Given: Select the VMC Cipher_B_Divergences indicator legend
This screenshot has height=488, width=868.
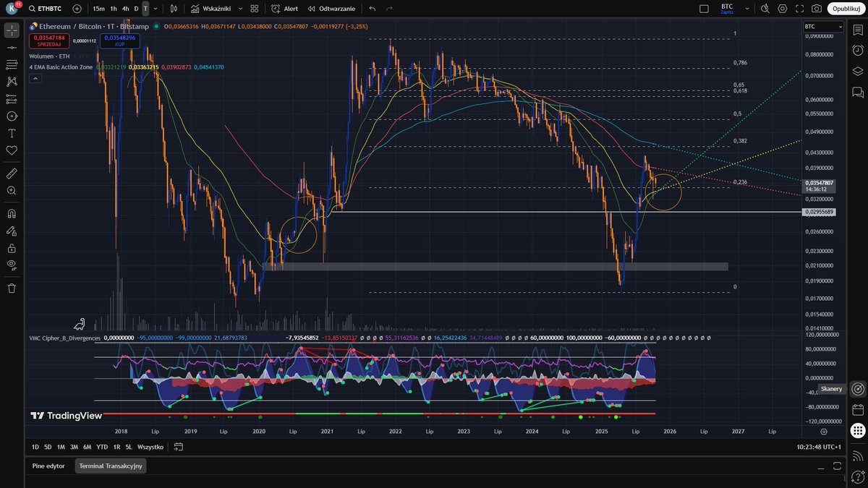Looking at the screenshot, I should click(x=64, y=338).
